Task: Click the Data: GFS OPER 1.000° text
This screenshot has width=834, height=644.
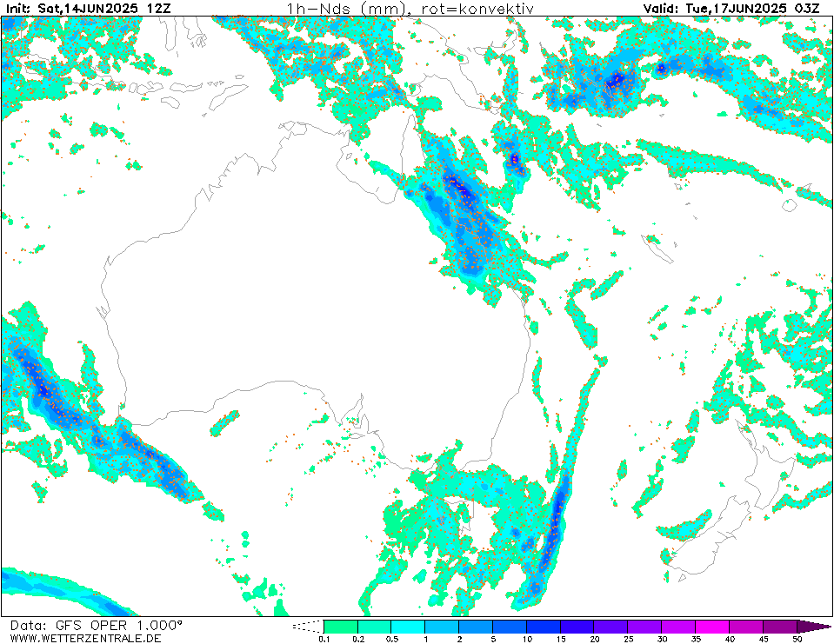Action: pyautogui.click(x=97, y=626)
